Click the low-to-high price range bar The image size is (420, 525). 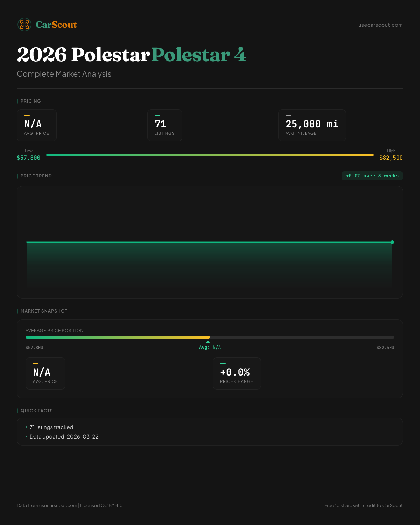210,155
